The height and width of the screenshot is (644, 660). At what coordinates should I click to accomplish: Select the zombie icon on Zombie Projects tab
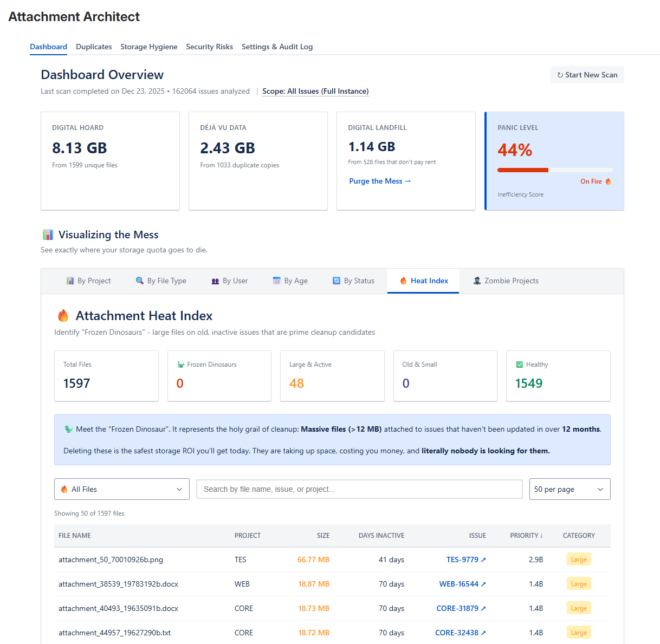point(477,281)
